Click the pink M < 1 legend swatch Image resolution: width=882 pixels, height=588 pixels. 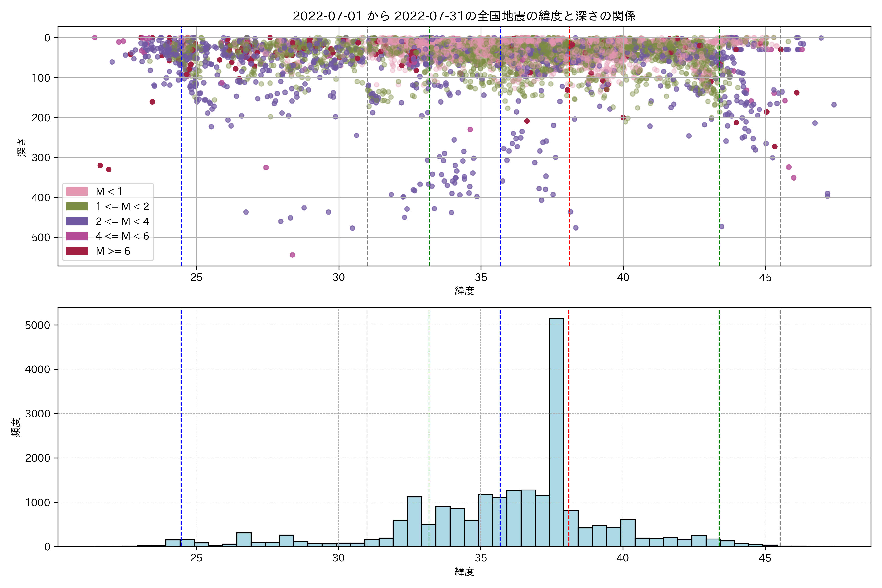coord(77,191)
